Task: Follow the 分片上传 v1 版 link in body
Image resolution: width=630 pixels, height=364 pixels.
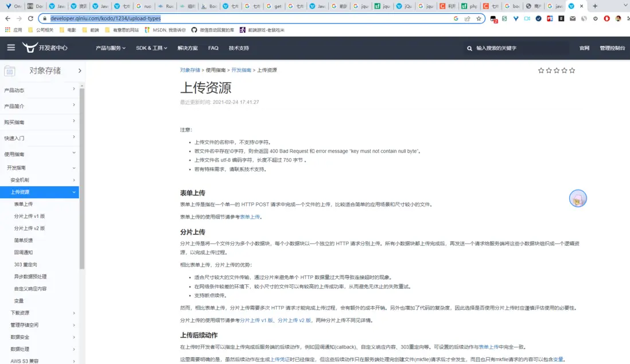Action: pos(256,320)
